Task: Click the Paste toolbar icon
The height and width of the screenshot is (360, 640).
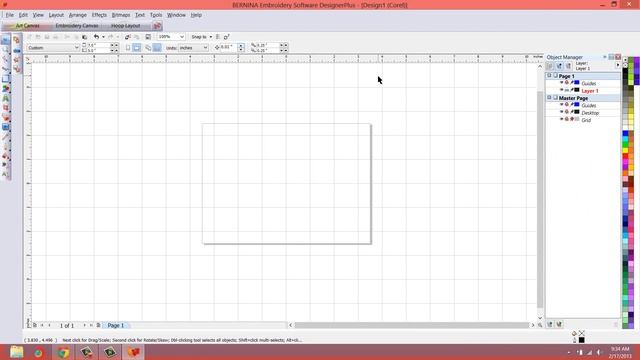Action: [84, 37]
